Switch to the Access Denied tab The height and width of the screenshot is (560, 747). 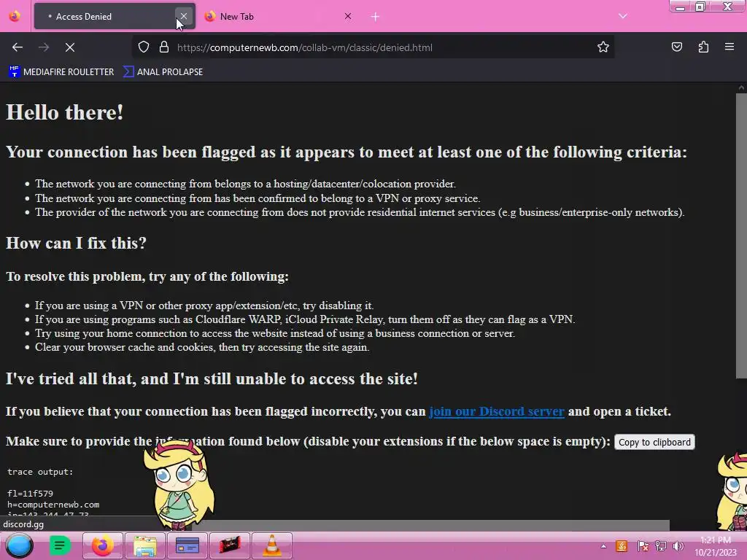click(115, 16)
